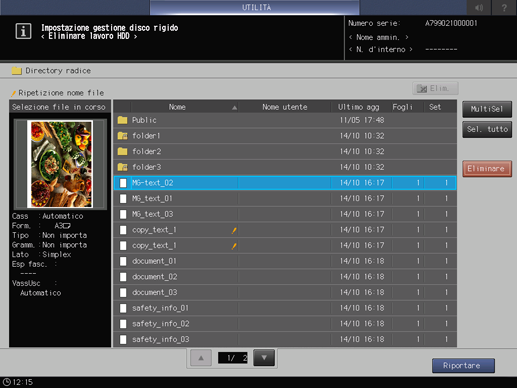Open help with the question mark icon
This screenshot has width=517, height=388.
[x=504, y=7]
